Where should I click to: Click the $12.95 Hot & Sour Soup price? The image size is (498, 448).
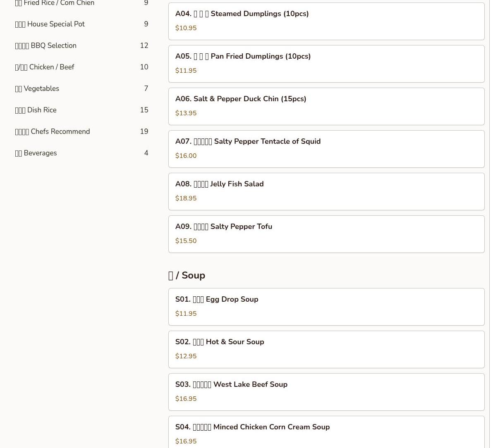(x=186, y=356)
